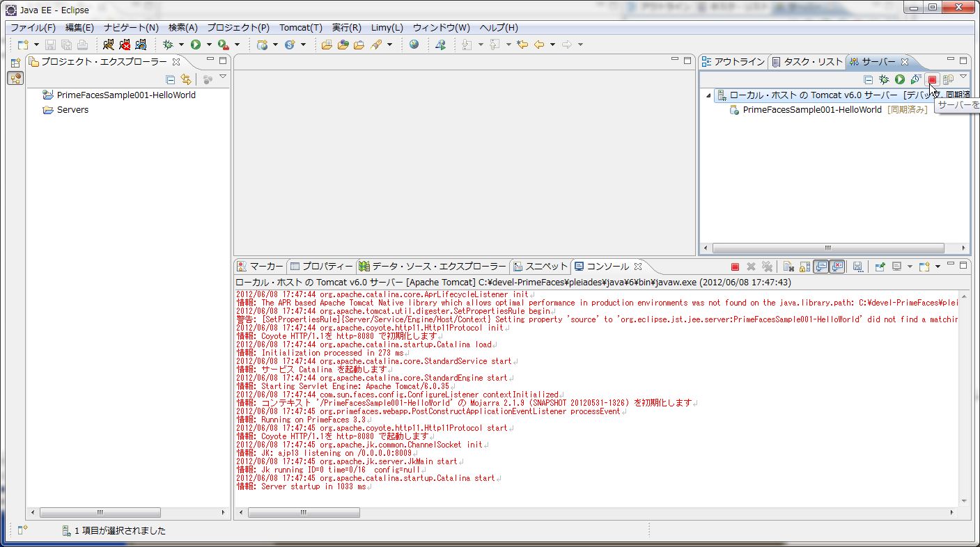Open dropdown arrow beside Open Console icon
Viewport: 980px width, 547px height.
coord(938,267)
